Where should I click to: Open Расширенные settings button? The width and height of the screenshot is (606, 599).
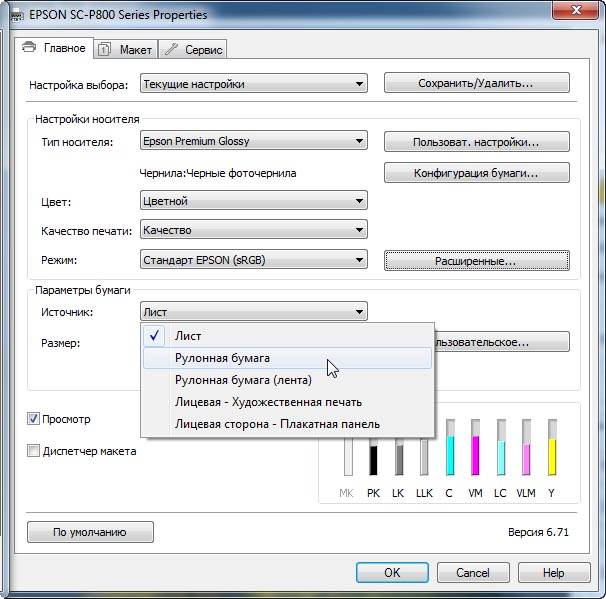click(x=477, y=260)
